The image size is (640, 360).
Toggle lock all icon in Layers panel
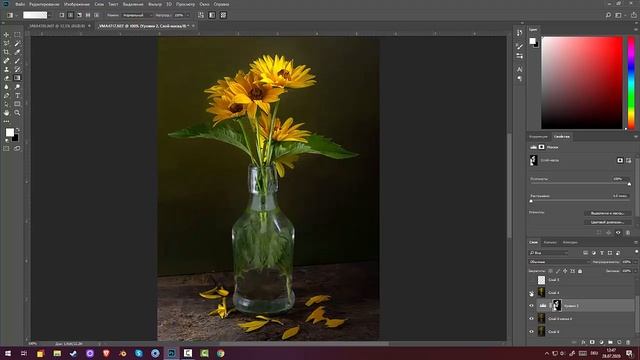pos(580,271)
